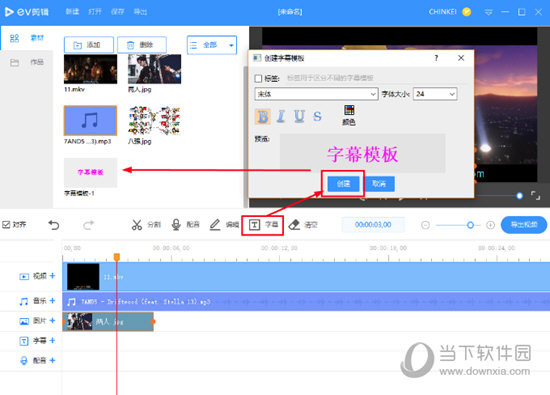Open the title bar options menu icon
The width and height of the screenshot is (550, 395).
[x=488, y=12]
